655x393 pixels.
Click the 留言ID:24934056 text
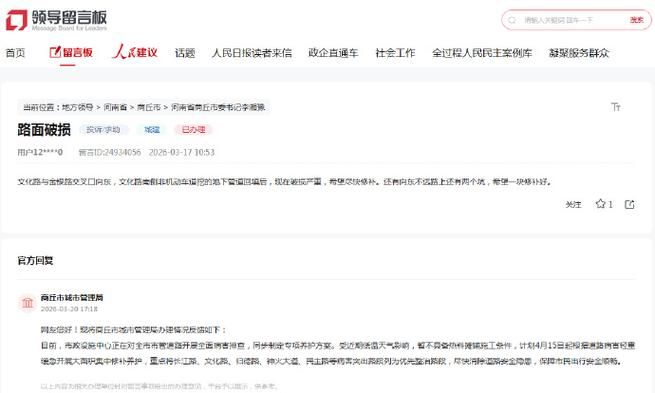[x=110, y=152]
